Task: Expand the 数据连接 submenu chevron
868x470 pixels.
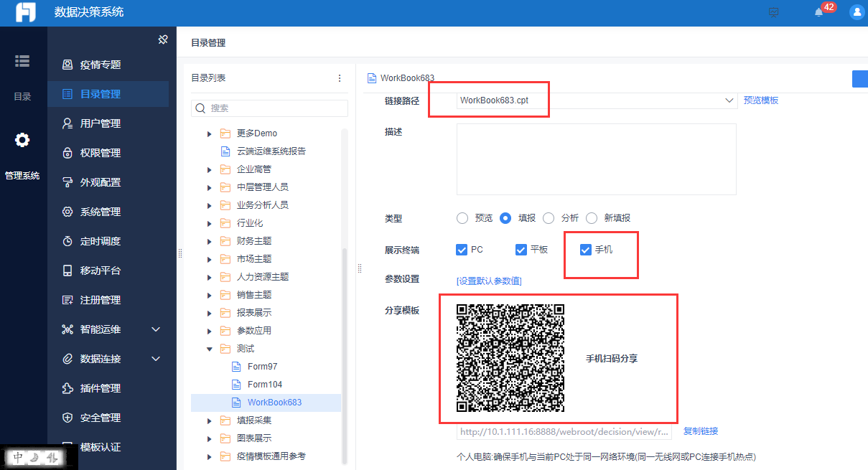Action: [x=156, y=359]
